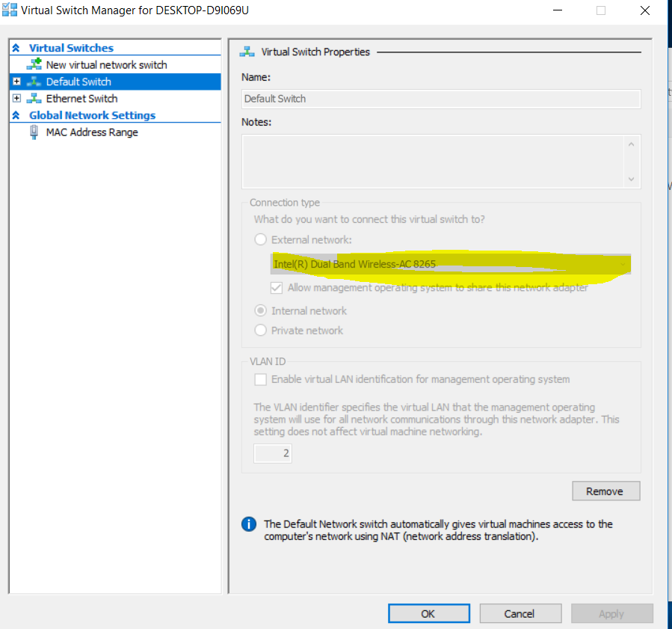Expand the Default Switch tree node
This screenshot has height=629, width=672.
tap(16, 81)
